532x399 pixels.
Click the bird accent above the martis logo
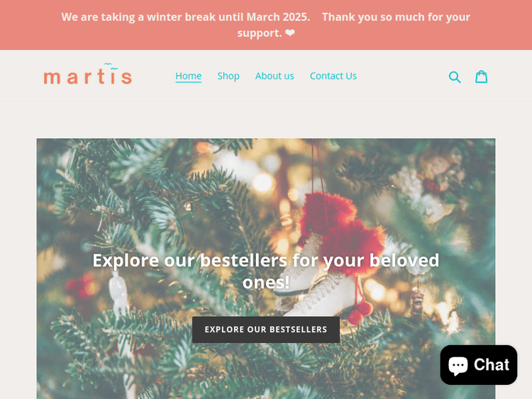click(111, 66)
